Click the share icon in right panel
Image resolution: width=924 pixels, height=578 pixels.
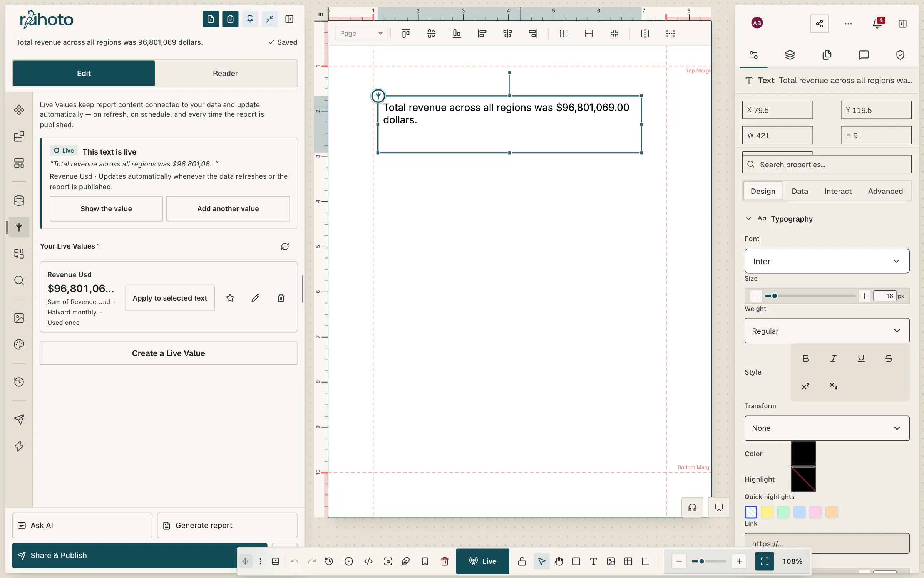[x=819, y=24]
